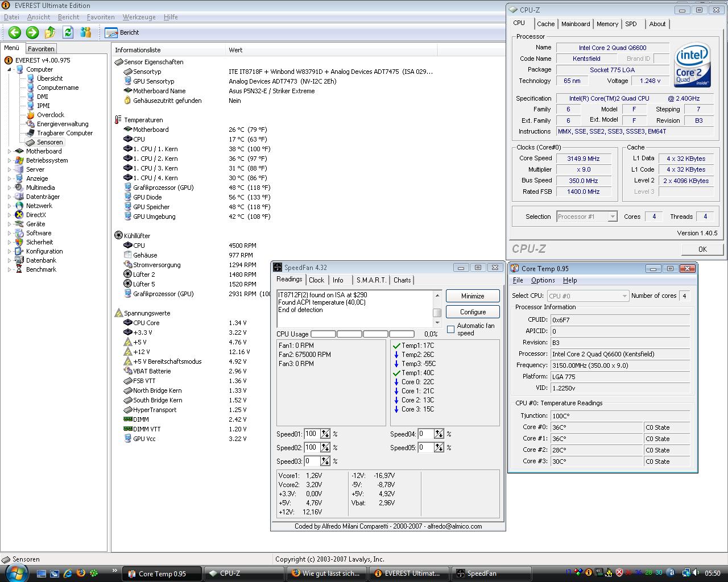Expand the Software tree node
This screenshot has width=728, height=582.
click(x=10, y=233)
